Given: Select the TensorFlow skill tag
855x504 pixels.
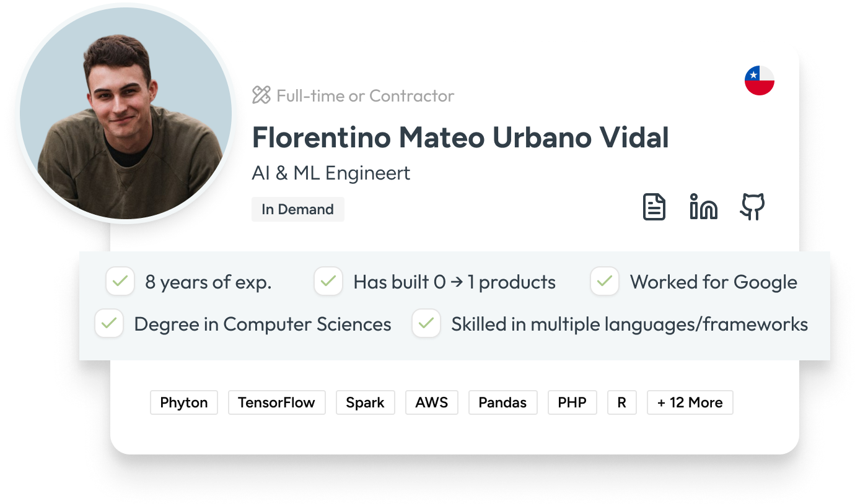Looking at the screenshot, I should 276,402.
